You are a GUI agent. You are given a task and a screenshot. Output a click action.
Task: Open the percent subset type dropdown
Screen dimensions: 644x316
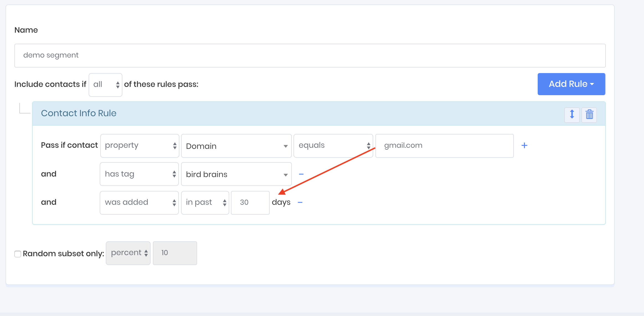[128, 253]
